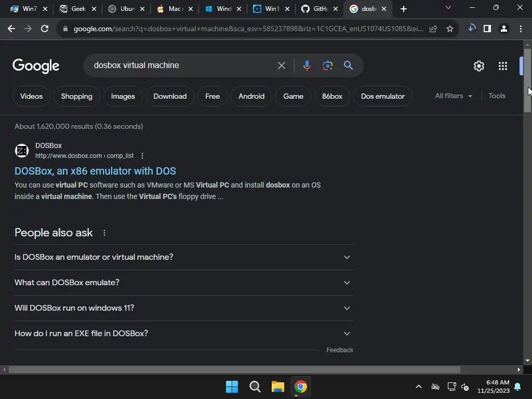Open the Chrome downloads icon
532x399 pixels.
pos(471,29)
